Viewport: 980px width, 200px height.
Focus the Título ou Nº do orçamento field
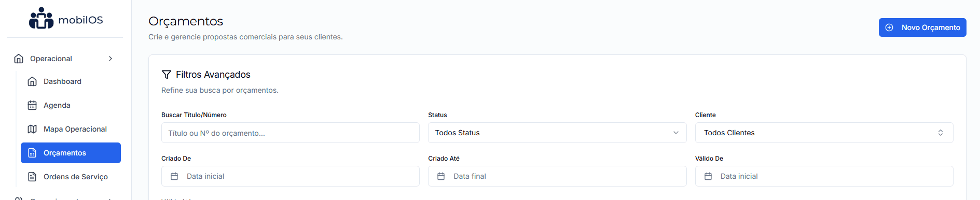[x=291, y=133]
